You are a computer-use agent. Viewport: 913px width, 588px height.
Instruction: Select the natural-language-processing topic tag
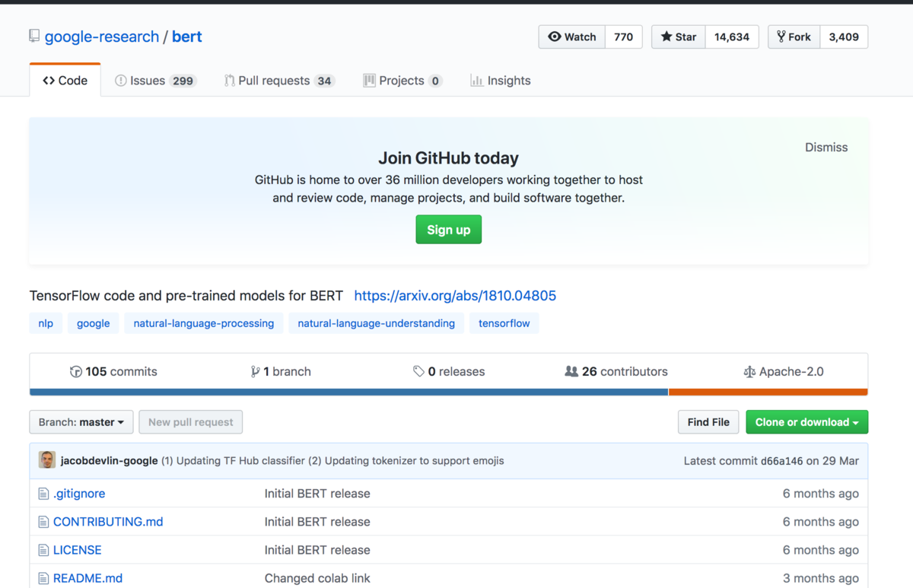pyautogui.click(x=204, y=323)
